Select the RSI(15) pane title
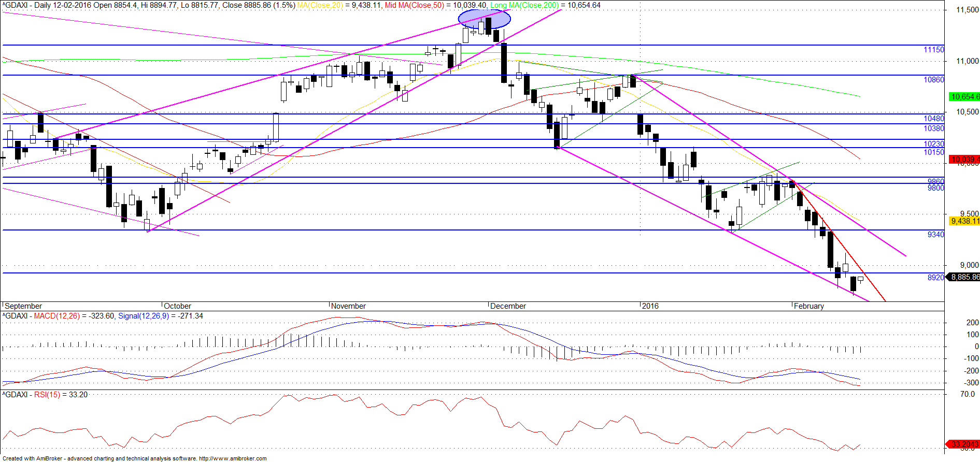 [47, 395]
